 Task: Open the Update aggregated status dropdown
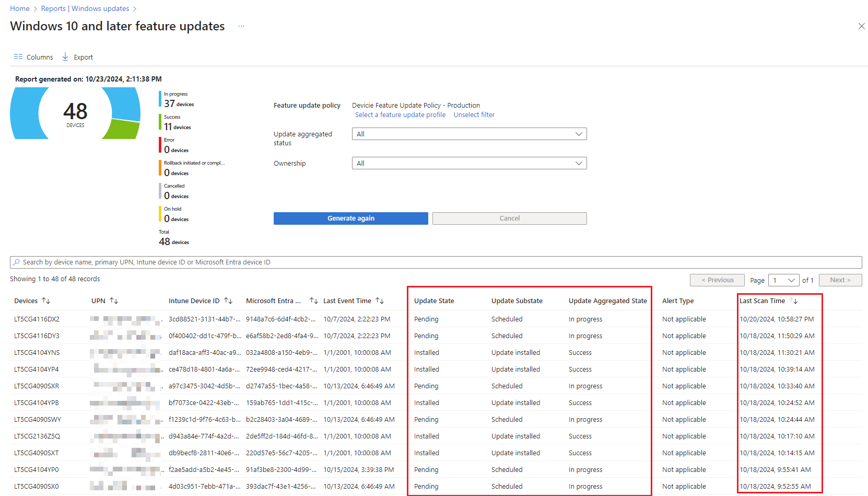click(578, 134)
